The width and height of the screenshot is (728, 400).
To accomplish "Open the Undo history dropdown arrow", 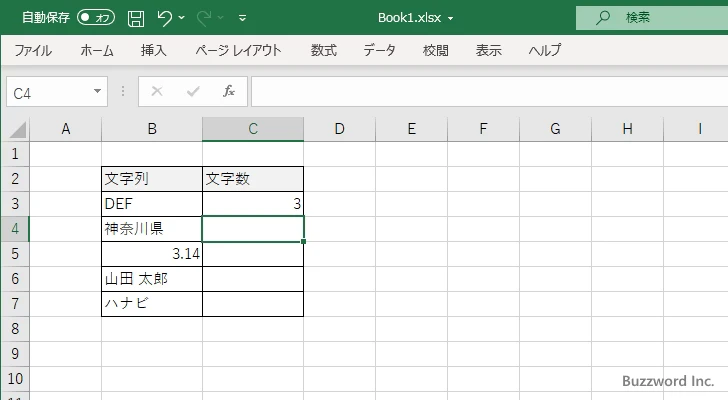I will coord(184,18).
